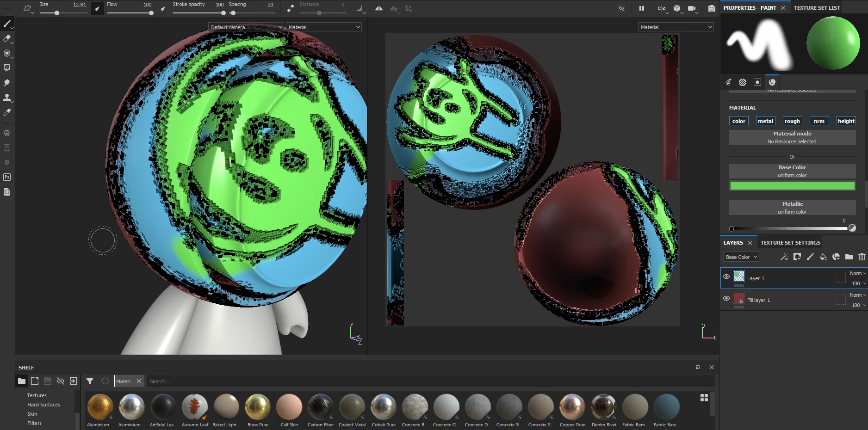
Task: Click the Metallic uniform color button
Action: click(792, 208)
